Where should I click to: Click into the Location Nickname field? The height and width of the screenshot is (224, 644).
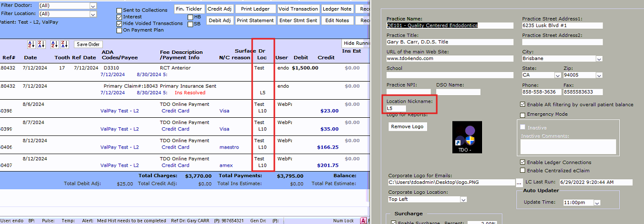(x=396, y=108)
